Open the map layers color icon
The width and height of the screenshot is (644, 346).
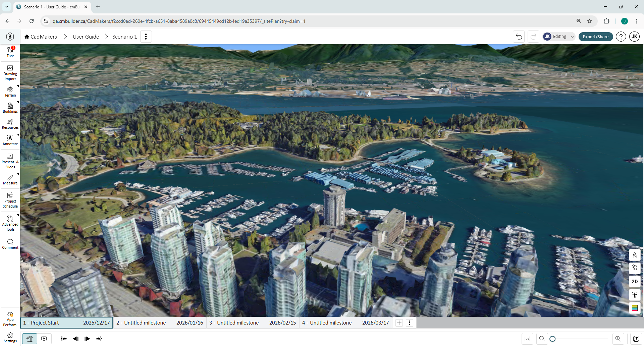tap(635, 308)
